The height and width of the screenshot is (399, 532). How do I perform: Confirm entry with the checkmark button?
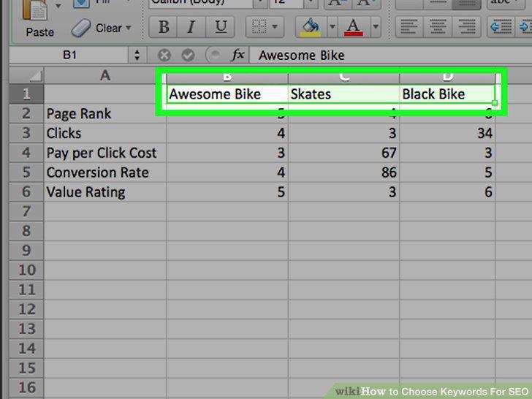point(188,56)
